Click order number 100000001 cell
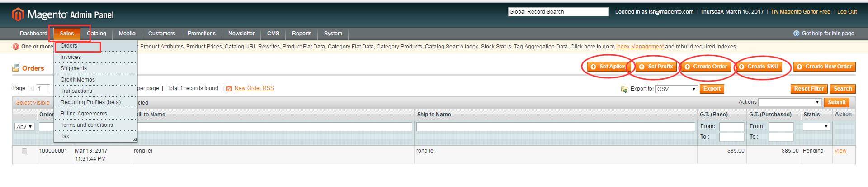Image resolution: width=868 pixels, height=187 pixels. click(x=53, y=151)
